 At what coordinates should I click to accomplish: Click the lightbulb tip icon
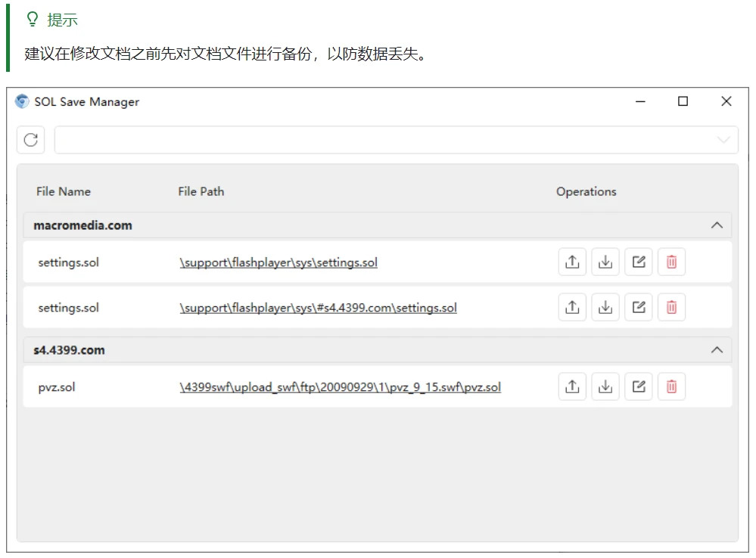tap(33, 19)
